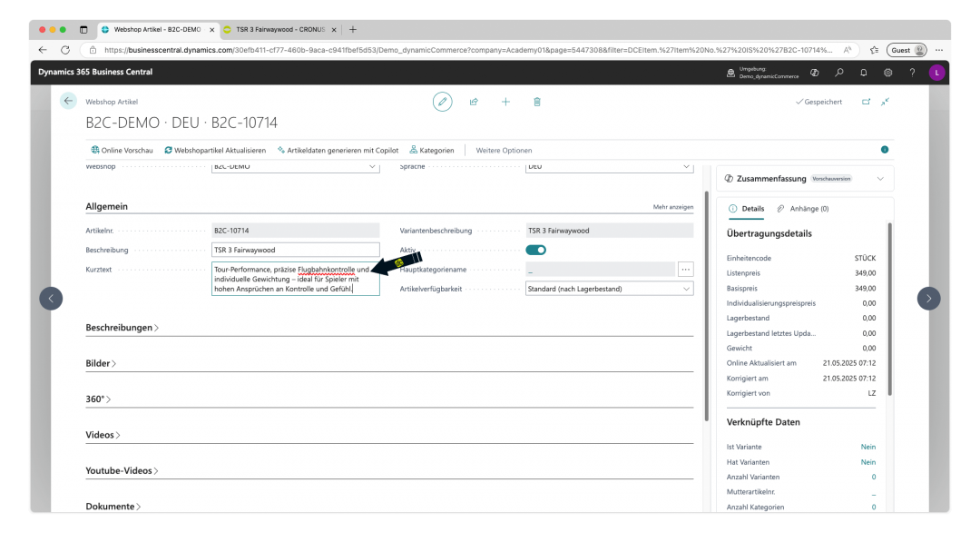Go to next record with right arrow
The width and height of the screenshot is (980, 552).
929,298
